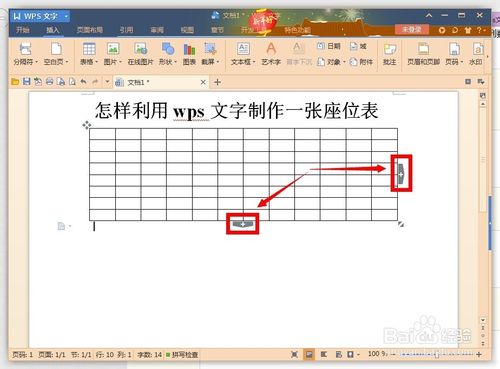Click the zoom slider in status bar
500x369 pixels.
(436, 355)
